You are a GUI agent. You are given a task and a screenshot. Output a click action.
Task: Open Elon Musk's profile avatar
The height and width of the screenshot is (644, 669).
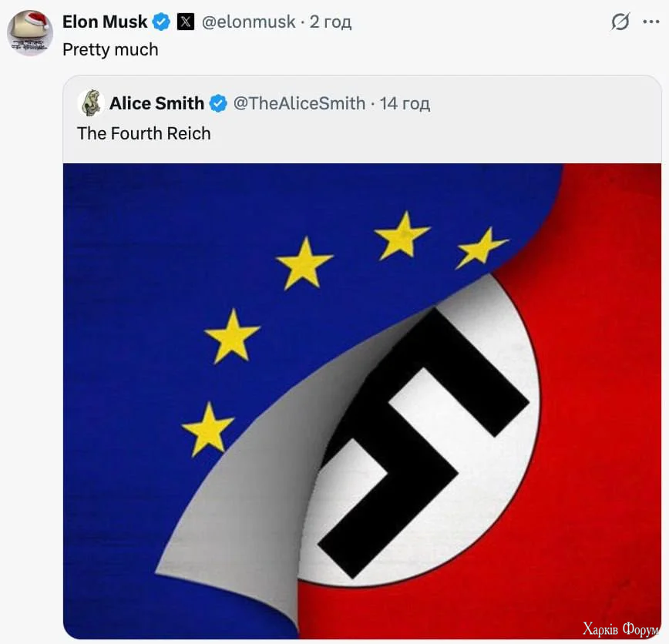point(30,32)
